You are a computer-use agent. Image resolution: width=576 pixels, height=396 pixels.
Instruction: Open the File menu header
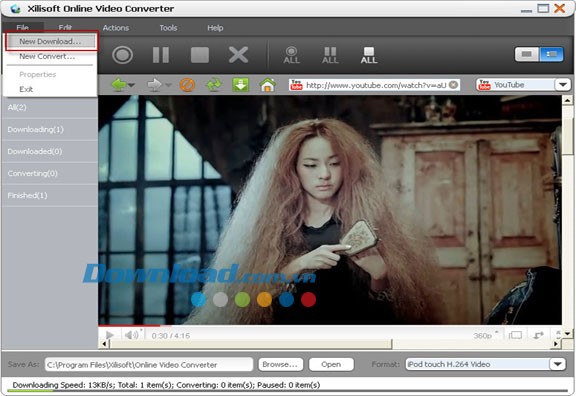[22, 28]
